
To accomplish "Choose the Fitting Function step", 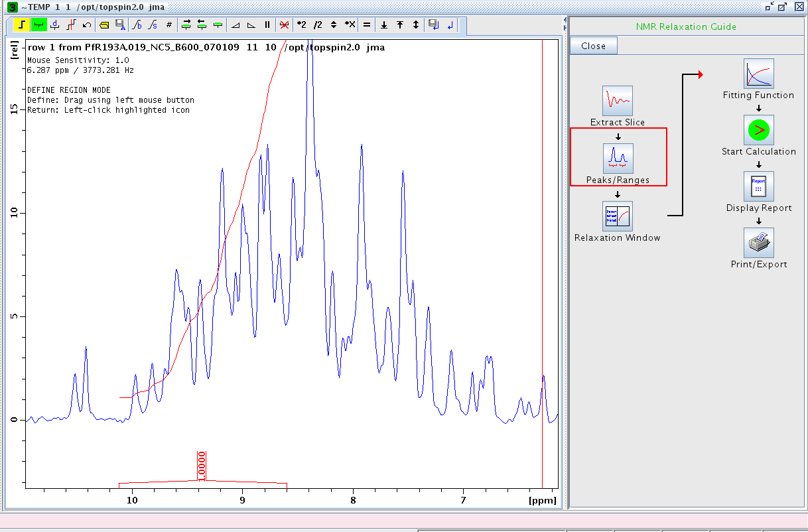I will (x=758, y=74).
